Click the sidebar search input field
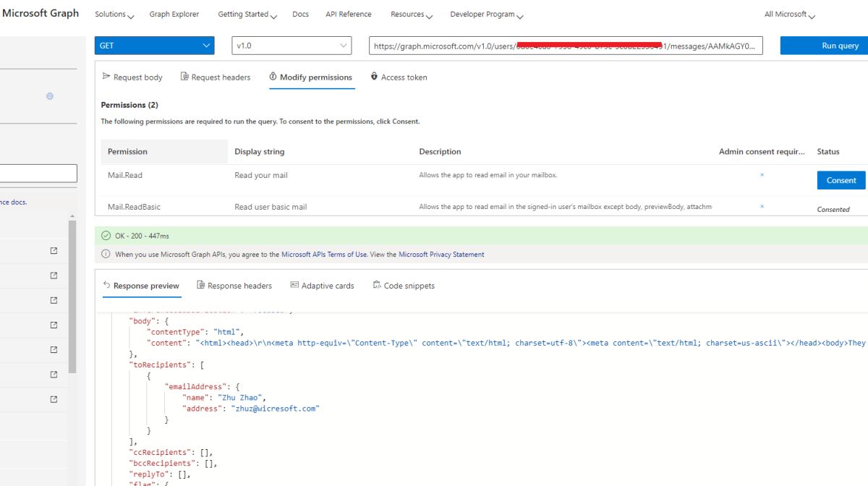Image resolution: width=868 pixels, height=486 pixels. [x=38, y=174]
